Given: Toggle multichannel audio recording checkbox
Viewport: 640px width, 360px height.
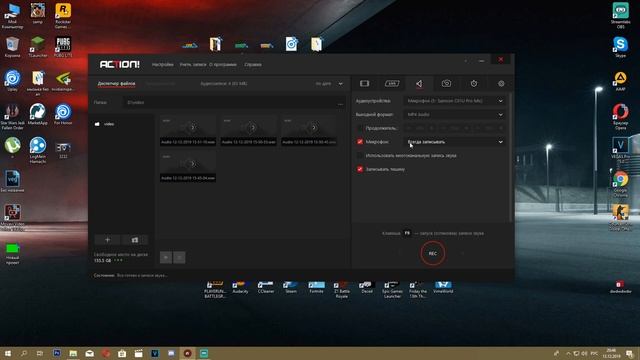Looking at the screenshot, I should click(360, 156).
